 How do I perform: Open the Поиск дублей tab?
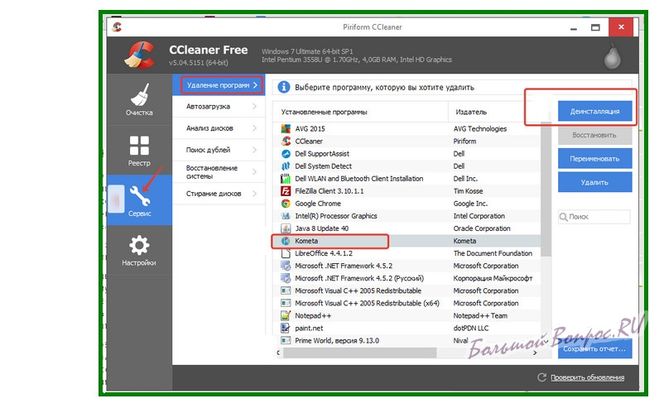[219, 150]
